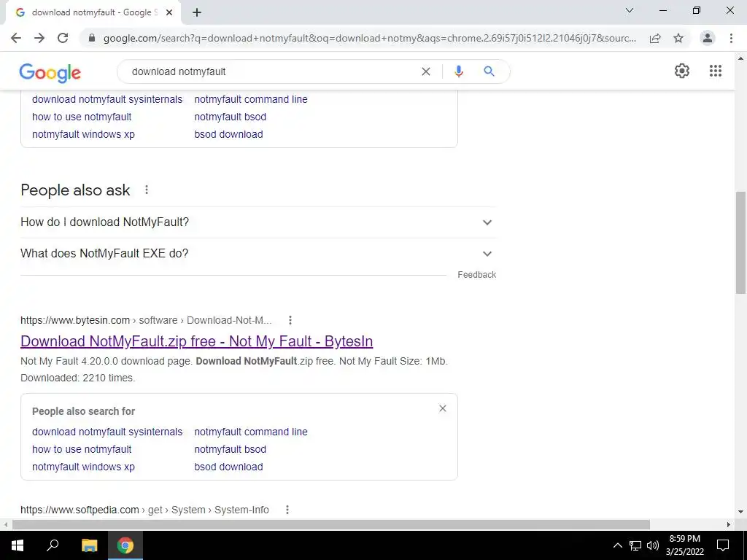Close the download notmyfault tab

tap(169, 12)
